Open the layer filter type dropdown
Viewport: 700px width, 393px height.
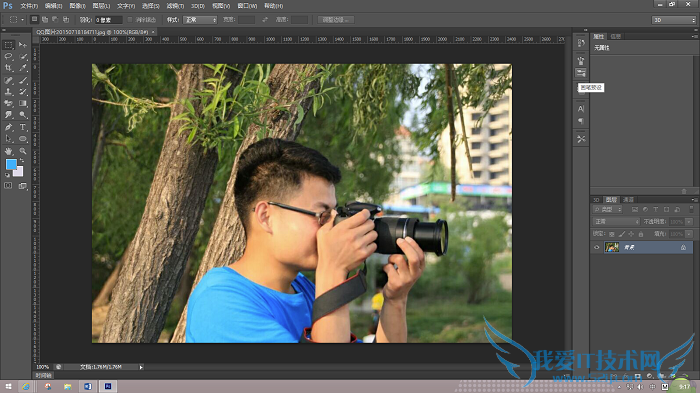coord(608,209)
